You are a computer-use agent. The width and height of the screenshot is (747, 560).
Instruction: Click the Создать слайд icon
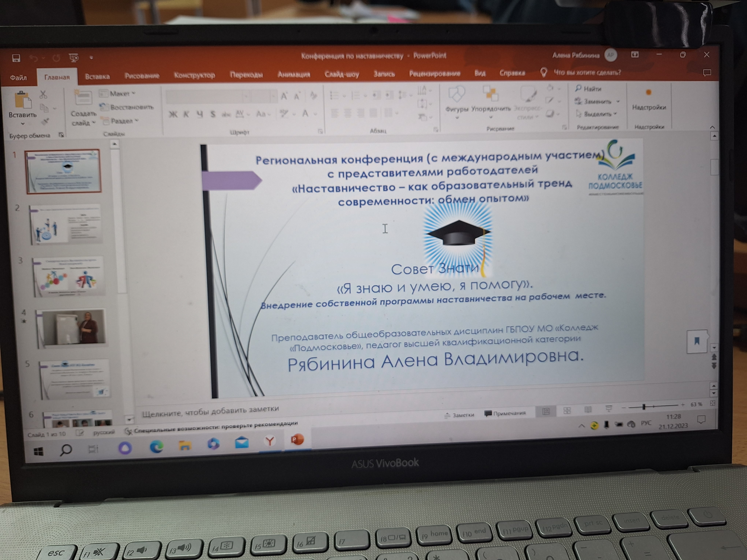point(83,98)
